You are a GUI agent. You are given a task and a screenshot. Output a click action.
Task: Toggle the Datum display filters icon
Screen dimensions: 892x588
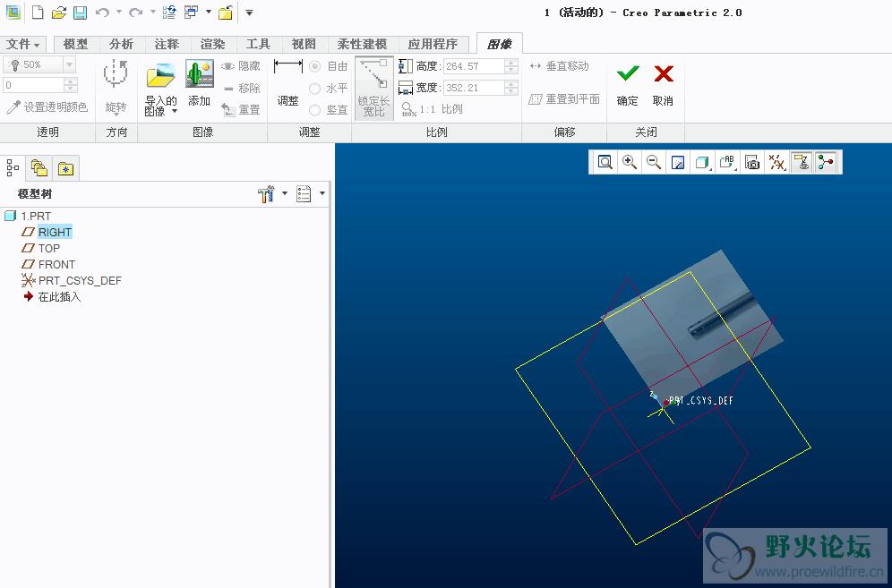(x=776, y=163)
